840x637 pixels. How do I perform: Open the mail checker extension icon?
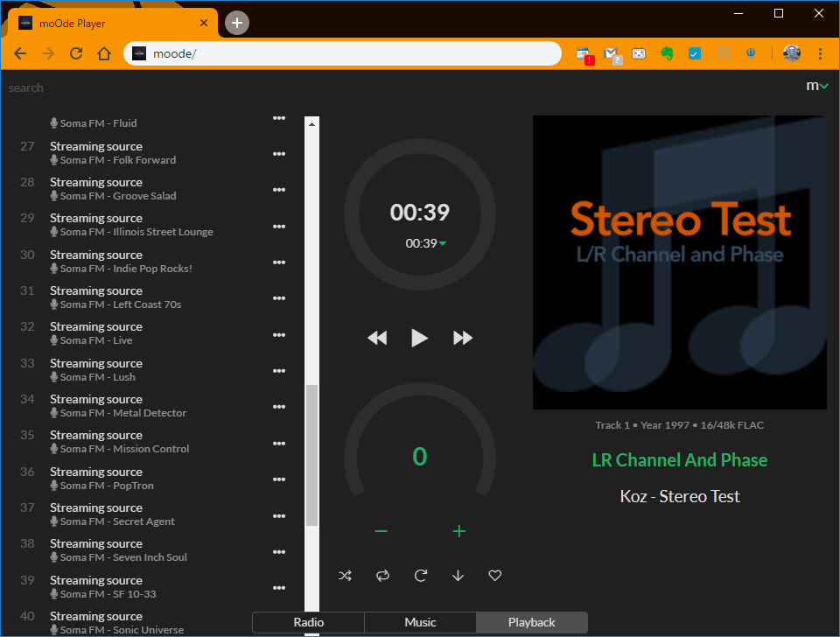click(612, 54)
